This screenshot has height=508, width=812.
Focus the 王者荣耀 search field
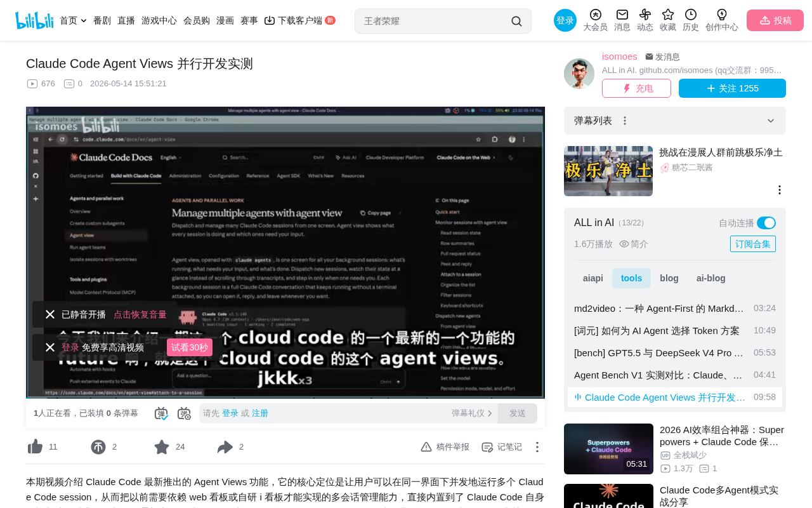pos(435,21)
